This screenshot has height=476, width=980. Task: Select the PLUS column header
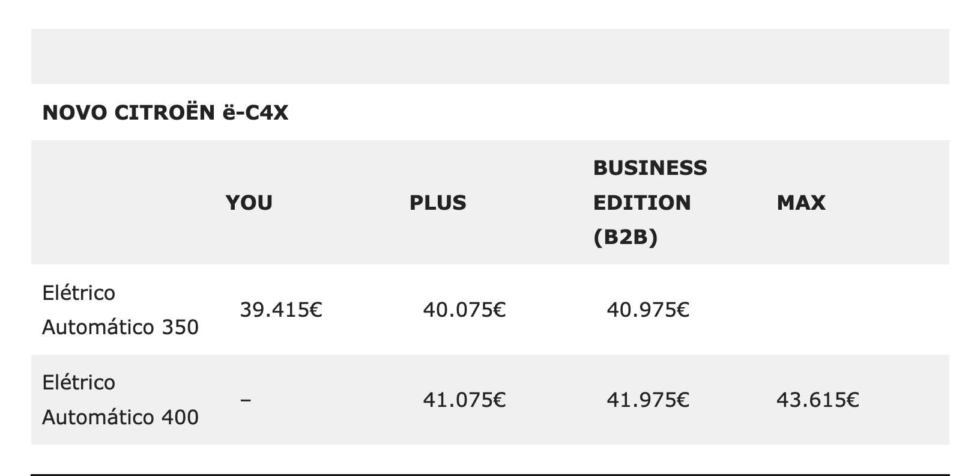click(438, 203)
